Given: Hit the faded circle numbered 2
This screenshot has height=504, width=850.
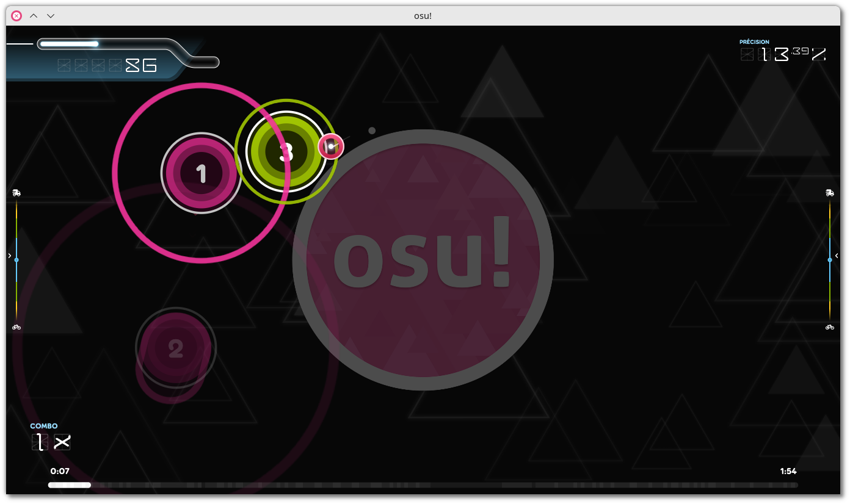Looking at the screenshot, I should (176, 348).
